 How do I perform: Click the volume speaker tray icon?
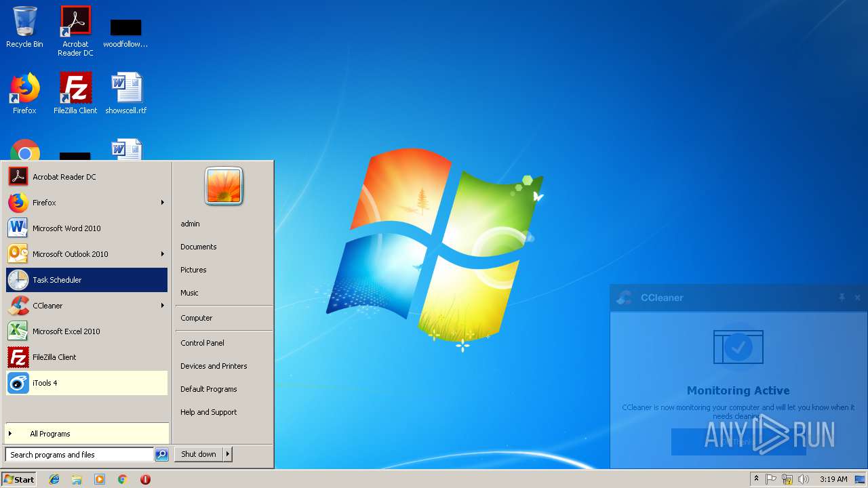point(804,479)
